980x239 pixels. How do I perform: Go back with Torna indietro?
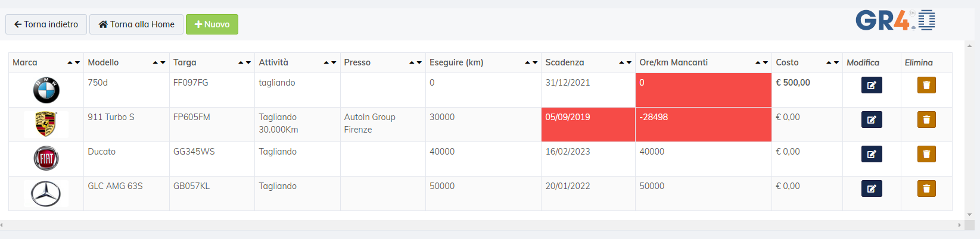coord(46,24)
